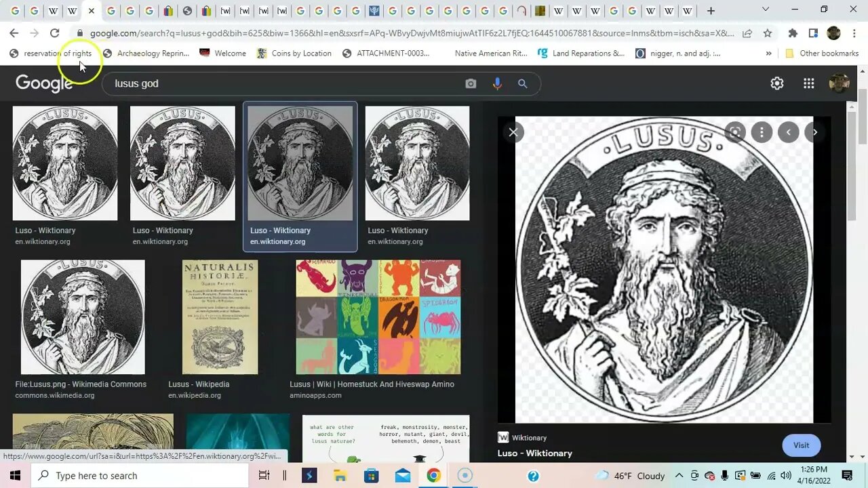Open the Extensions puzzle icon
868x488 pixels.
pyautogui.click(x=793, y=33)
